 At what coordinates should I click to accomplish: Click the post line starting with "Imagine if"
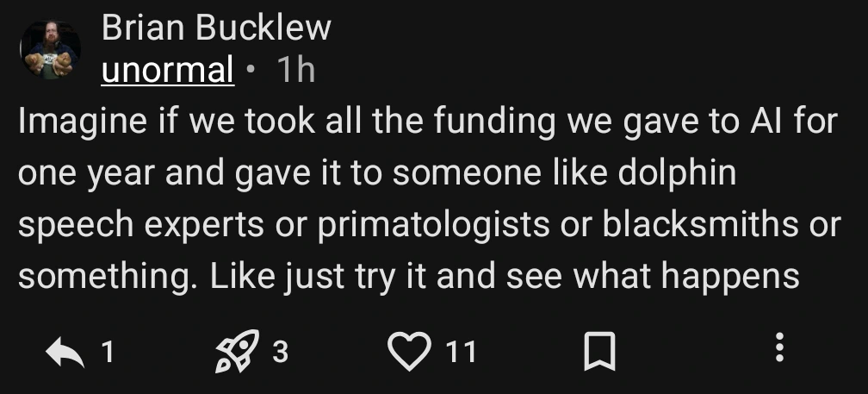point(427,122)
